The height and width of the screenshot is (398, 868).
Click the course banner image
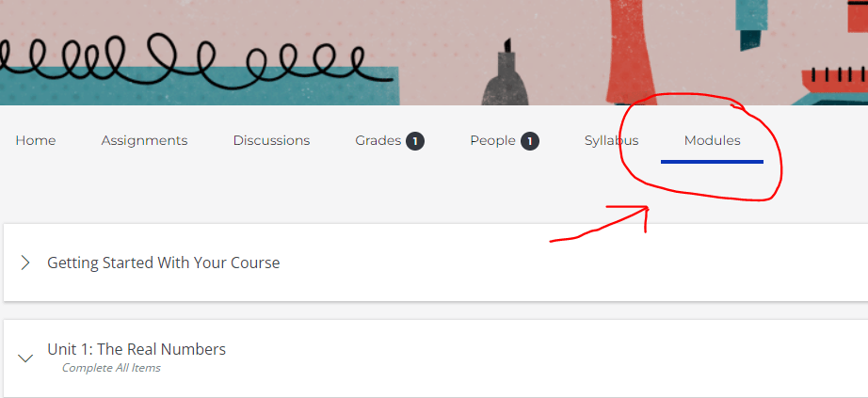(x=434, y=53)
